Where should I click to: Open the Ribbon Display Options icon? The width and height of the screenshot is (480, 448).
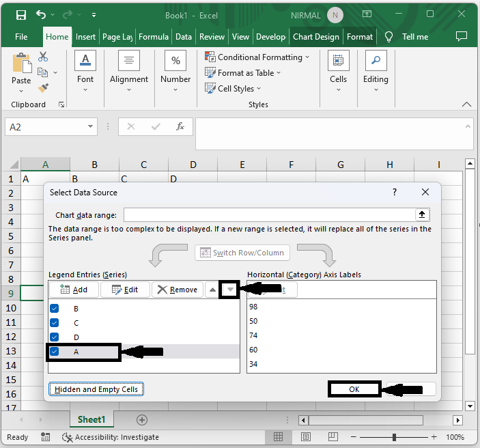367,14
